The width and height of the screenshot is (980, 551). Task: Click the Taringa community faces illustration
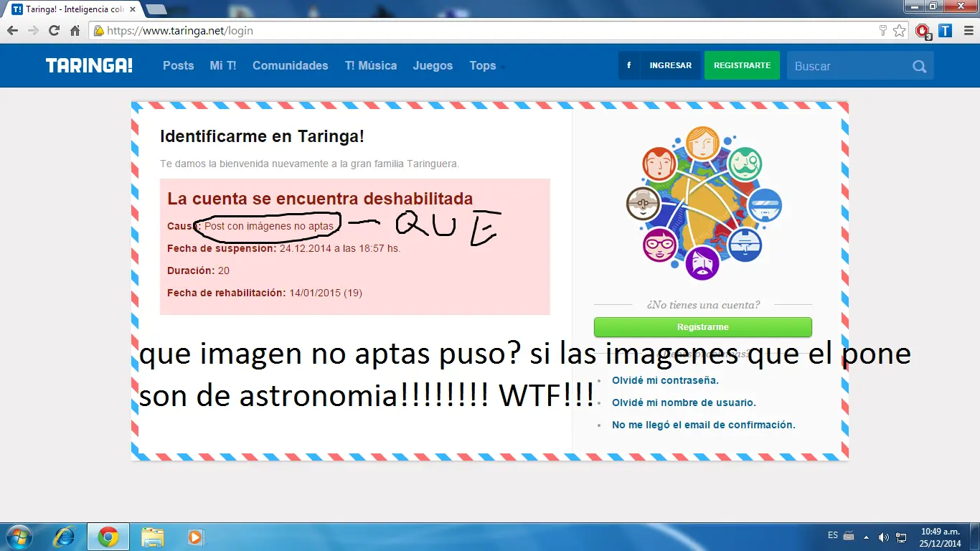coord(703,203)
